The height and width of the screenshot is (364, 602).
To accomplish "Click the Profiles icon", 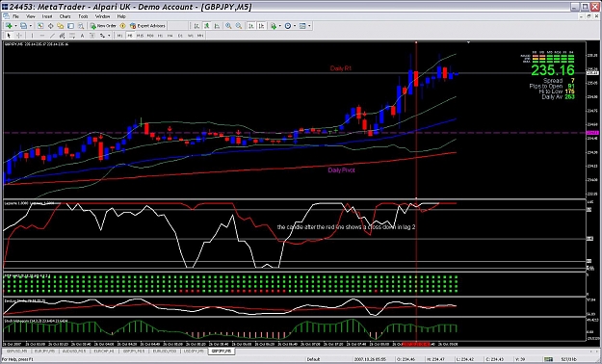I will tap(24, 26).
